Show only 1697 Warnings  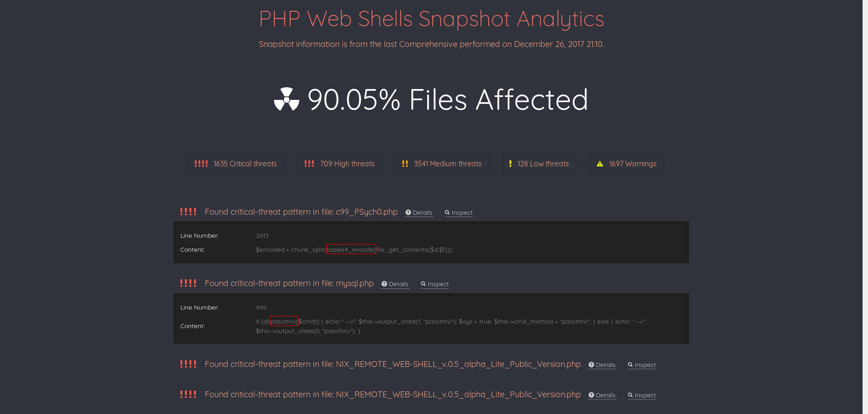627,164
